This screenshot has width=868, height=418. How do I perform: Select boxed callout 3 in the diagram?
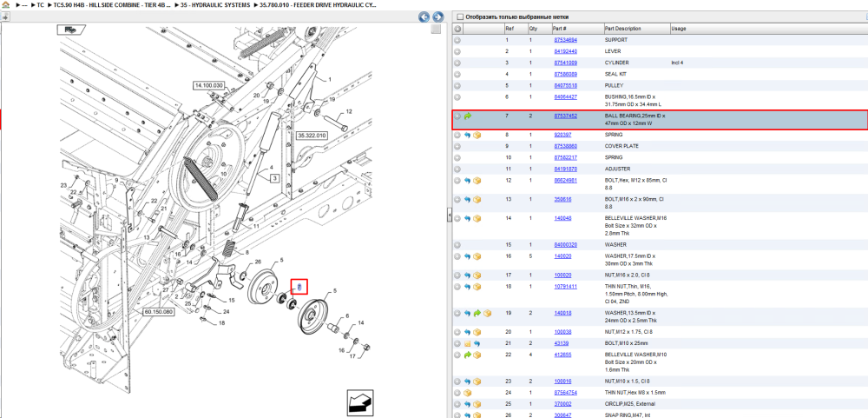click(274, 178)
